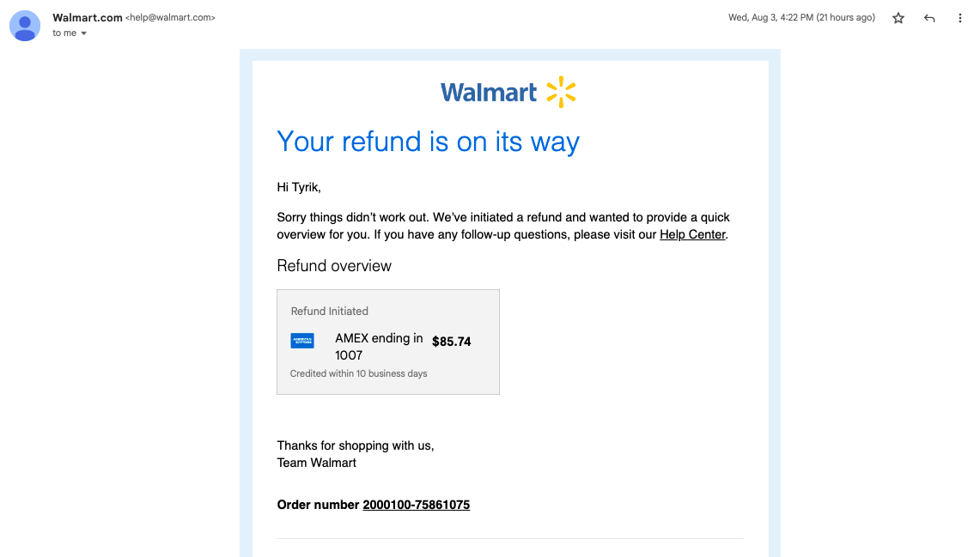Click the "Refund overview" section heading
The width and height of the screenshot is (980, 557).
coord(334,266)
